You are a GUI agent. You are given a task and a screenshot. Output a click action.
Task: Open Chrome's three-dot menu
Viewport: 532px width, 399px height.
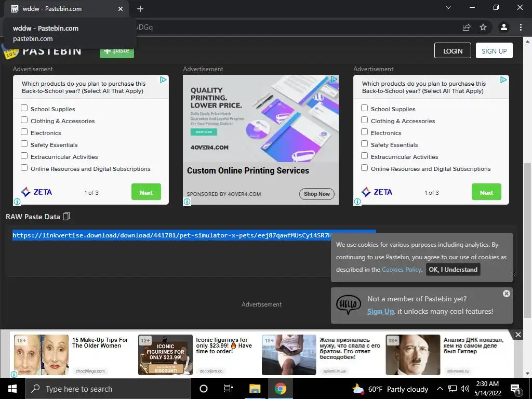(521, 27)
